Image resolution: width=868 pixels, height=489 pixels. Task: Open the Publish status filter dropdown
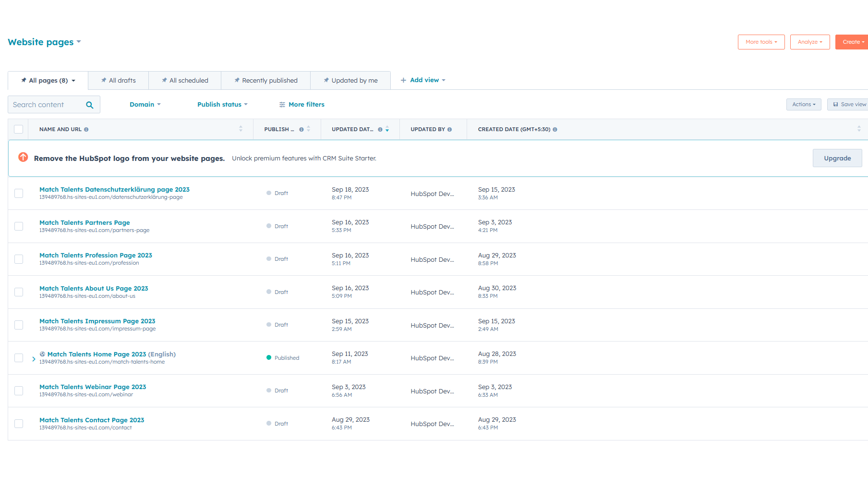click(222, 104)
